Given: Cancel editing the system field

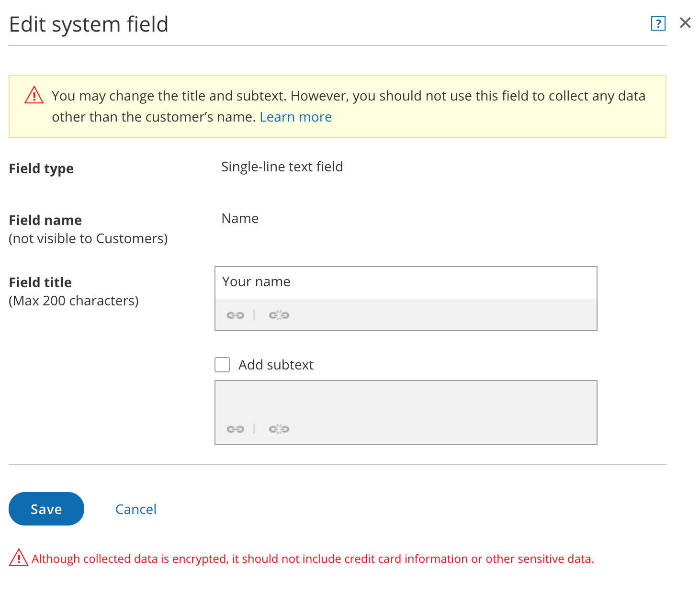Looking at the screenshot, I should tap(136, 509).
